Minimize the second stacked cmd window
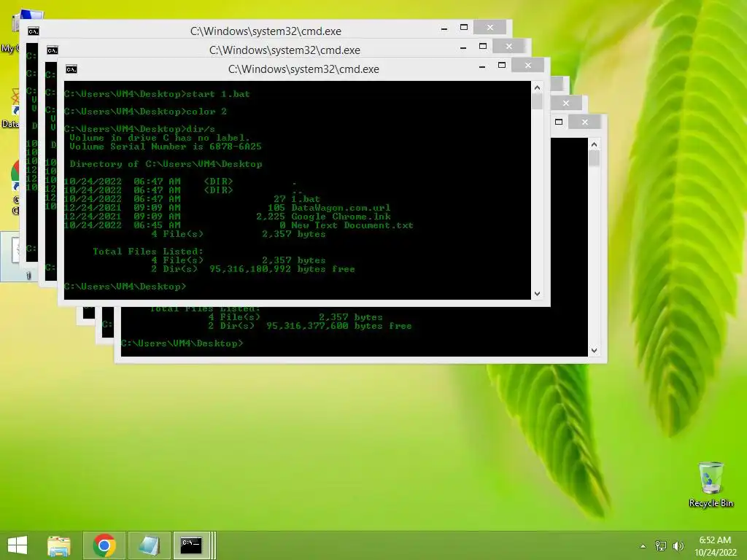747x560 pixels. pyautogui.click(x=463, y=47)
